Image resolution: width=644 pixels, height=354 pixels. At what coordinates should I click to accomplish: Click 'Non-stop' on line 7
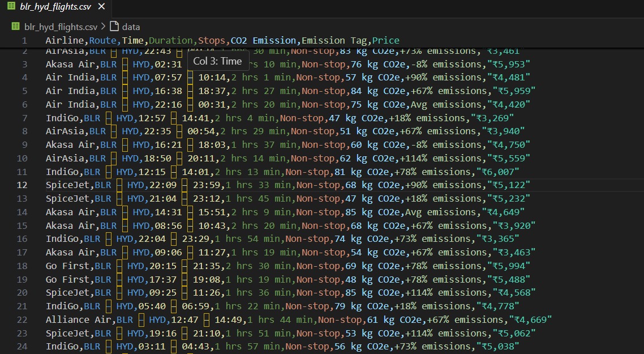pos(302,118)
